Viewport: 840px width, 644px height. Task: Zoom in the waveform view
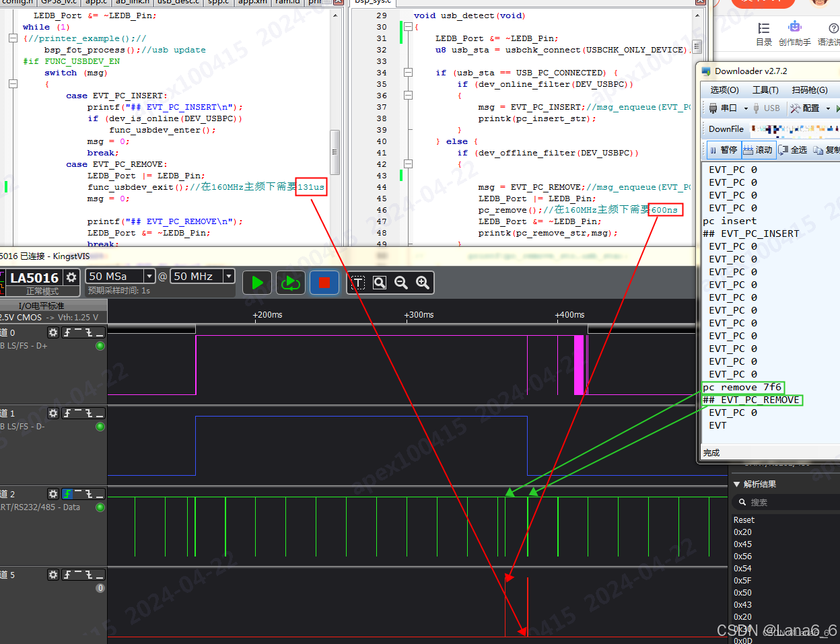point(423,283)
